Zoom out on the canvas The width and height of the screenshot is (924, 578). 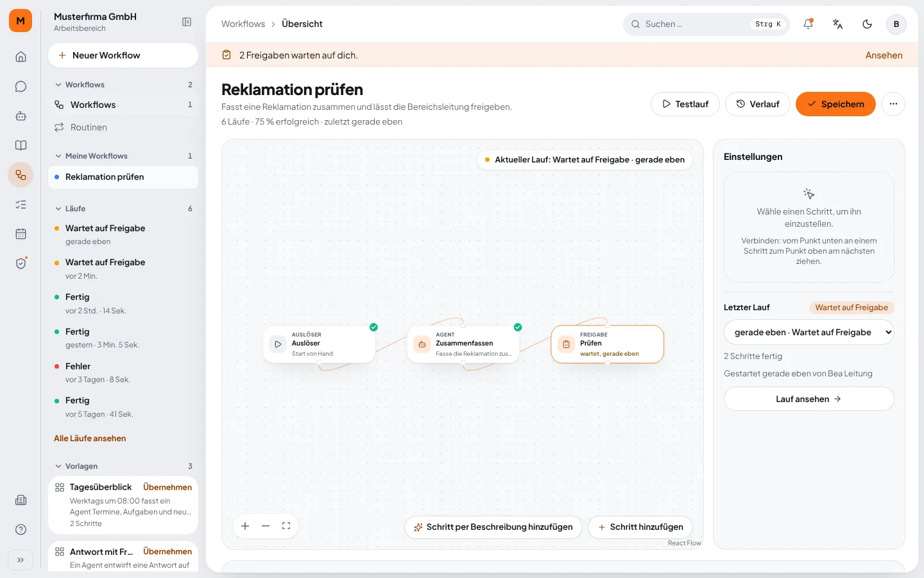(x=266, y=526)
